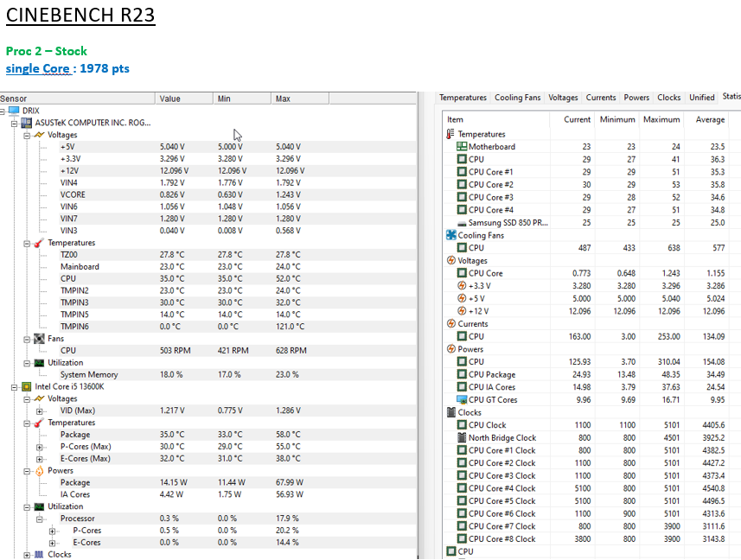The image size is (741, 560).
Task: Open the Voltages tab
Action: (x=563, y=98)
